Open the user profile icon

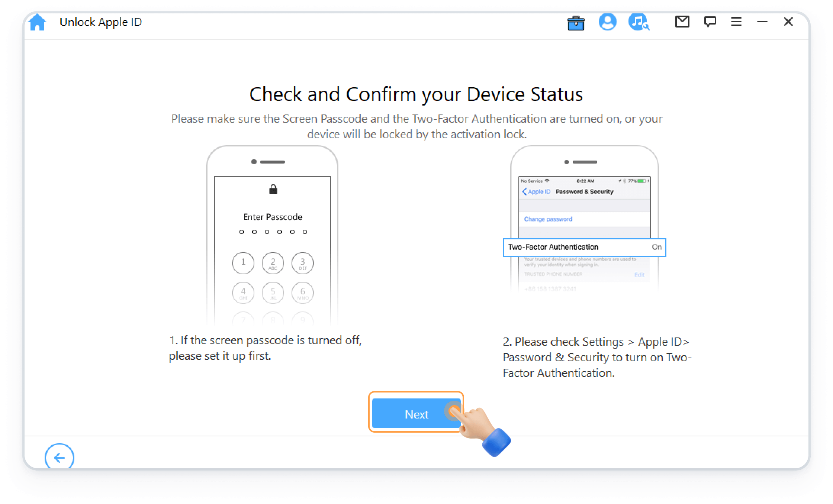tap(608, 22)
